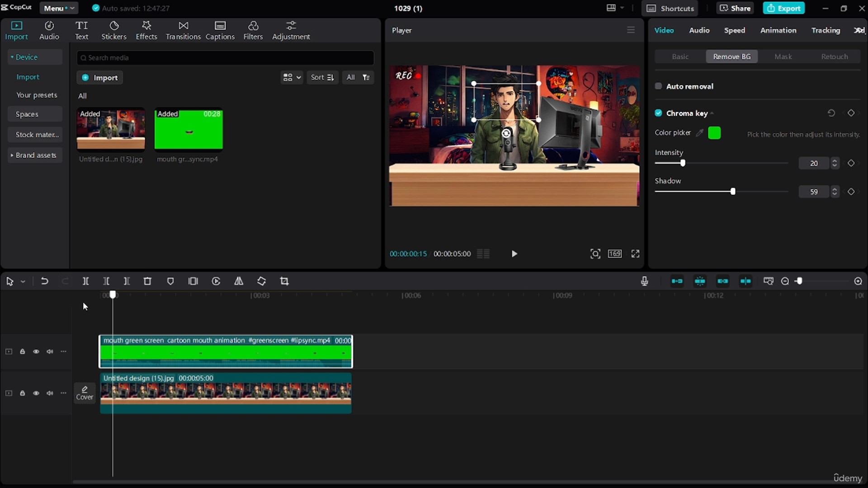Open the Sort options dropdown
Image resolution: width=868 pixels, height=488 pixels.
[322, 77]
